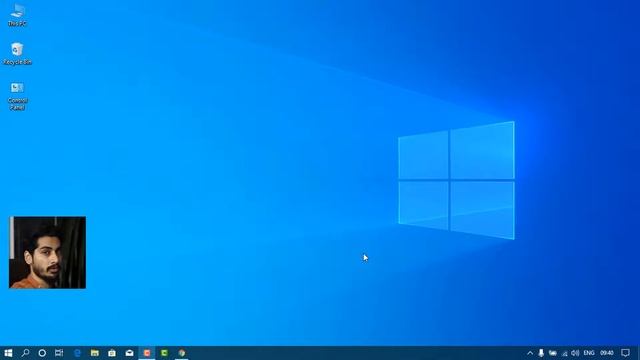The image size is (640, 360).
Task: Select the Recycle Bin desktop icon
Action: point(17,54)
